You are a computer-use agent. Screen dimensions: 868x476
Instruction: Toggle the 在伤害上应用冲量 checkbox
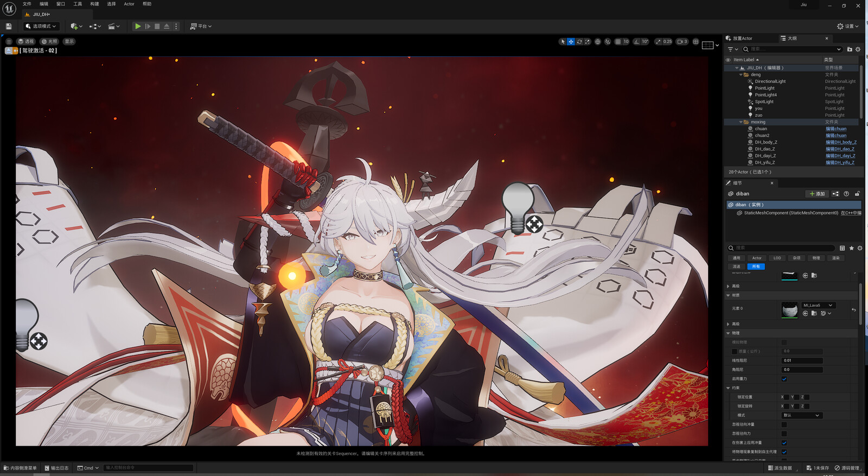click(784, 443)
